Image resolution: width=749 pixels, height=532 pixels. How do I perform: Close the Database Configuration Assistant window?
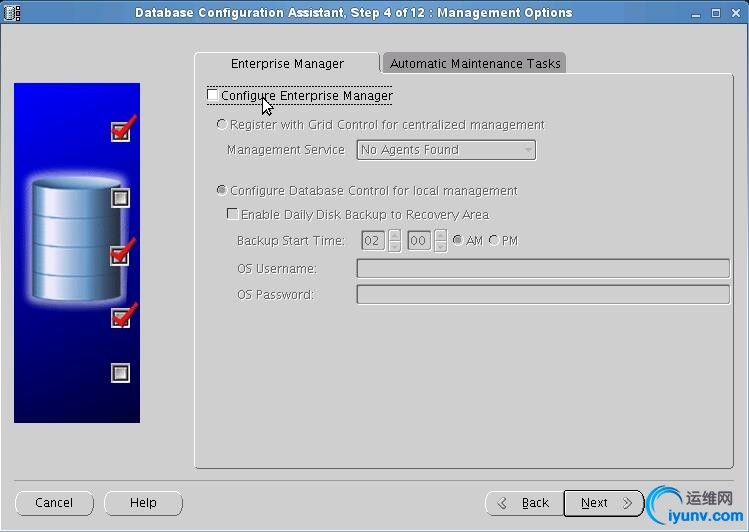point(736,13)
